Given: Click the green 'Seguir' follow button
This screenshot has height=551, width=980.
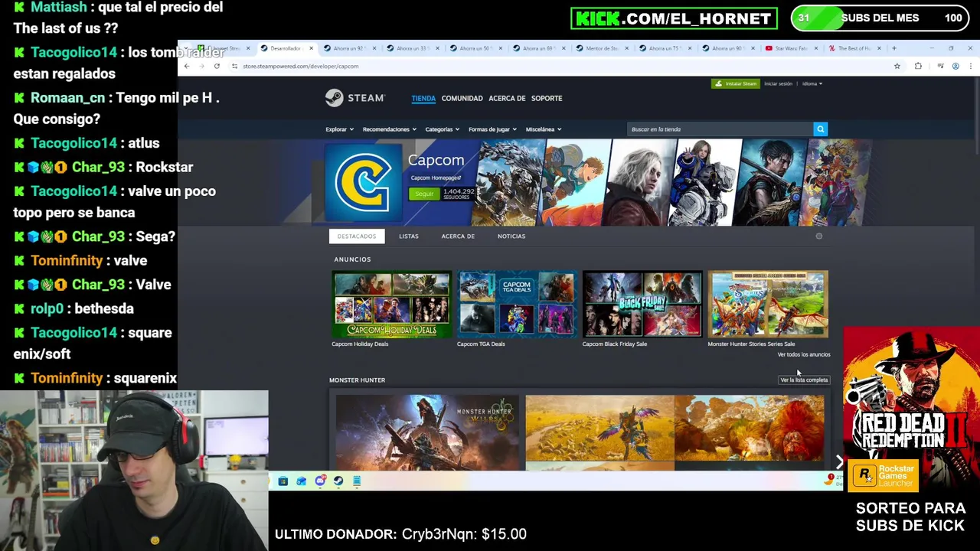Looking at the screenshot, I should (424, 194).
